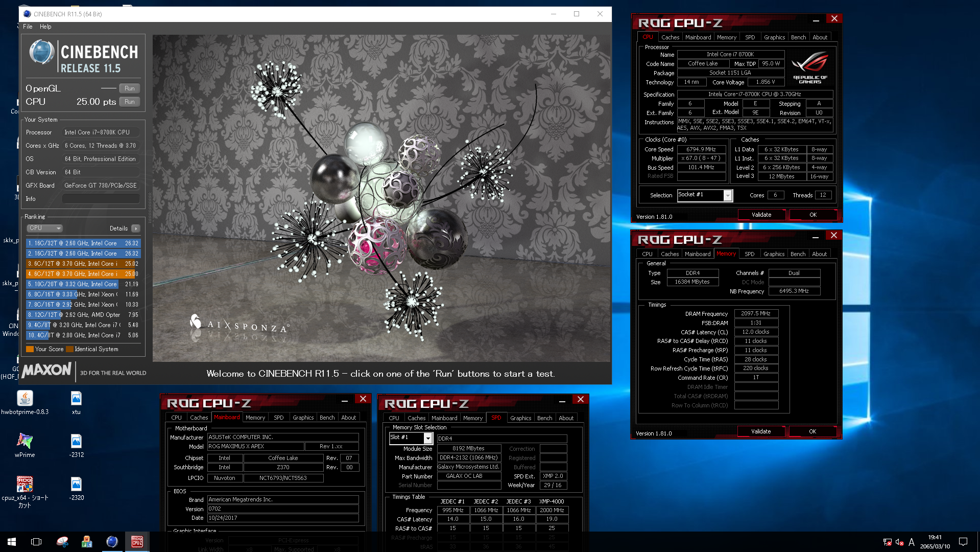Viewport: 980px width, 552px height.
Task: Click the Part Number field GALAX OC LAB
Action: [468, 476]
